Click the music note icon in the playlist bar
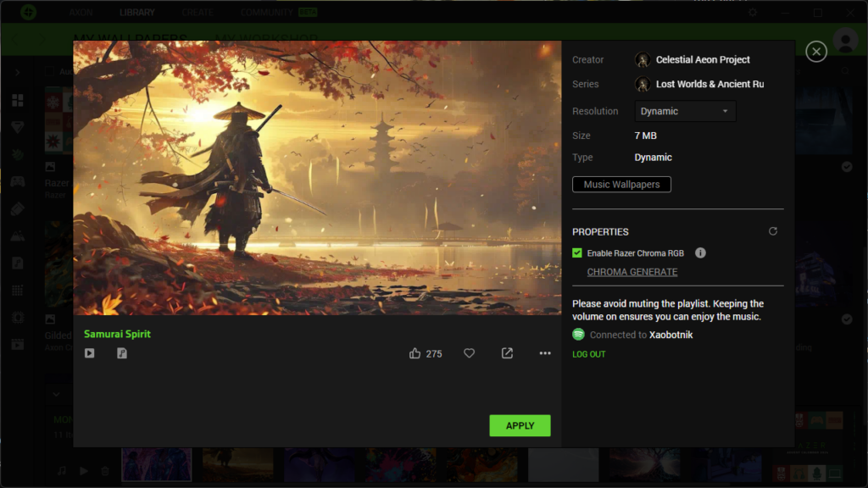868x488 pixels. 61,471
